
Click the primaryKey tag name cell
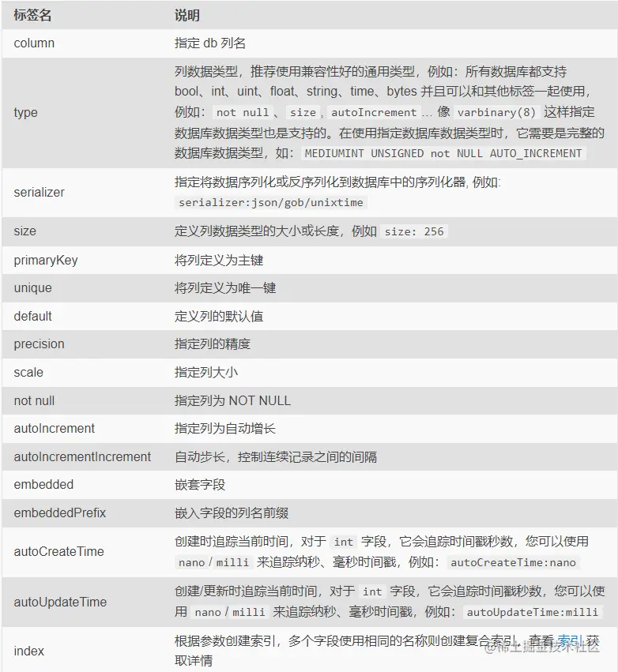(x=46, y=260)
